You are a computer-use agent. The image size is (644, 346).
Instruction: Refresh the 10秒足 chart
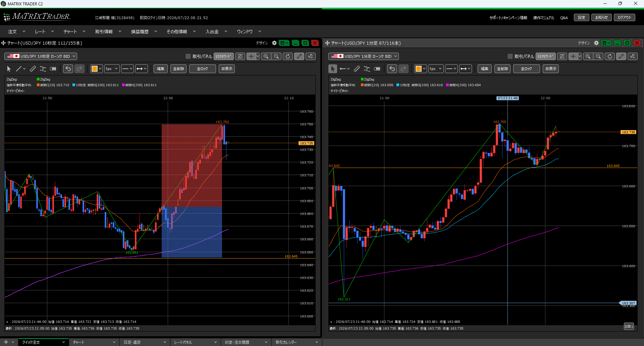click(288, 56)
